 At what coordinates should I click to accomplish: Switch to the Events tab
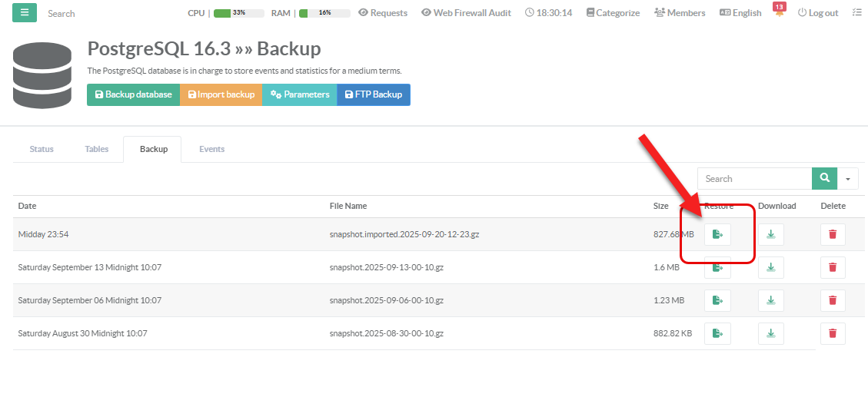(x=211, y=149)
